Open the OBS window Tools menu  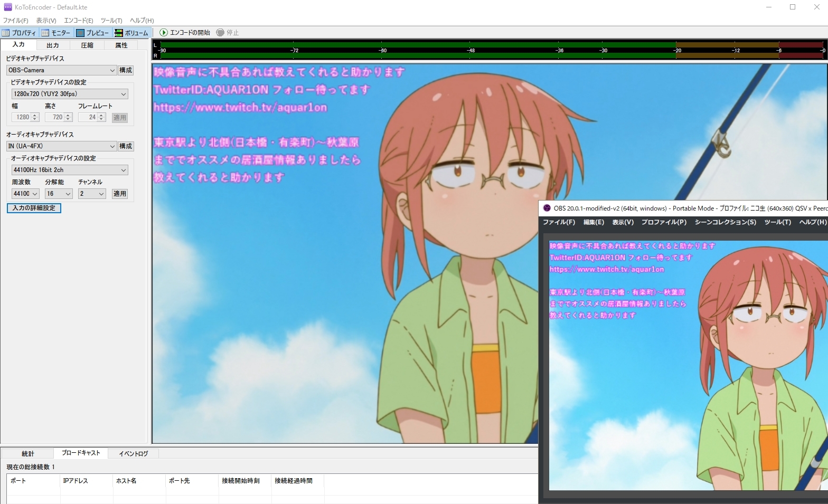tap(778, 222)
